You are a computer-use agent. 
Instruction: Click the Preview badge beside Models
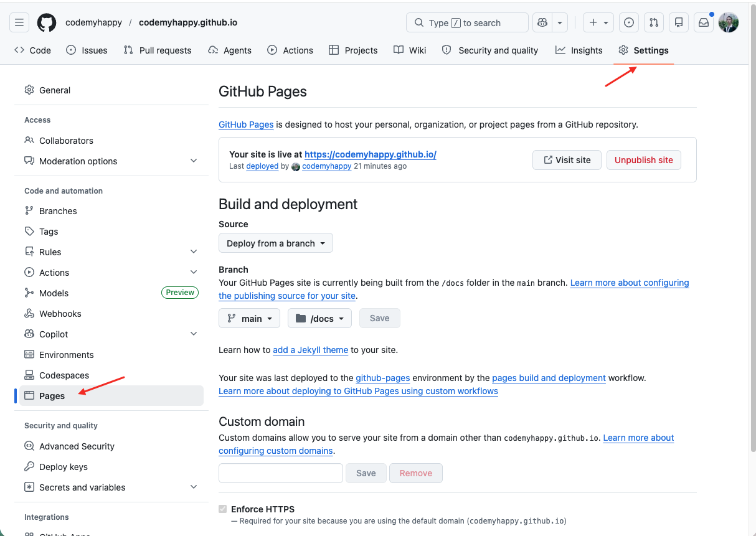[180, 293]
